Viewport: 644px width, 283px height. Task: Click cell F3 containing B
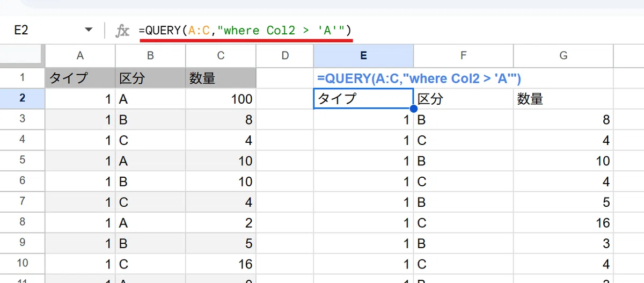[x=464, y=119]
